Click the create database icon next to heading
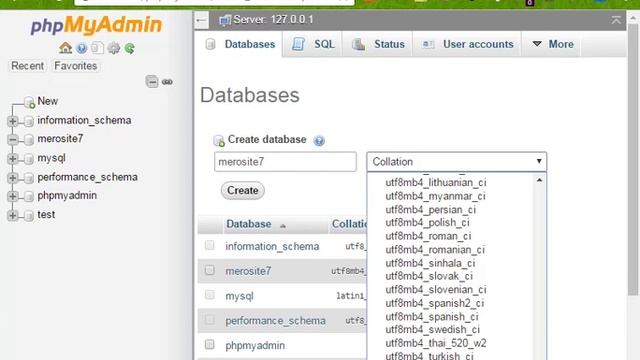This screenshot has height=360, width=640. [219, 140]
